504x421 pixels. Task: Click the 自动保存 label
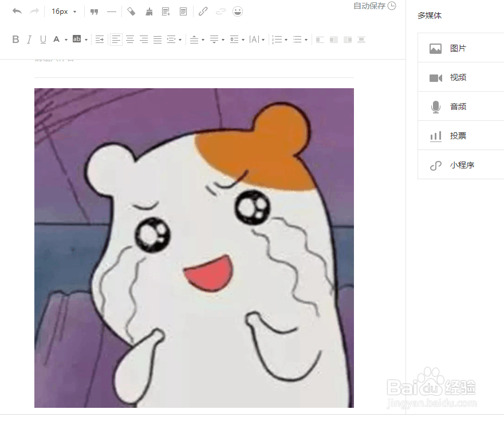369,6
